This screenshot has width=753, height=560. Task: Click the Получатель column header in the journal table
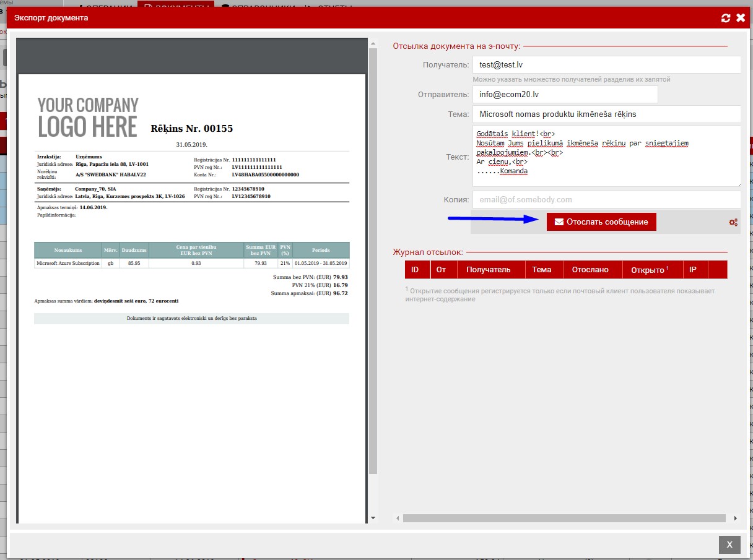tap(488, 270)
